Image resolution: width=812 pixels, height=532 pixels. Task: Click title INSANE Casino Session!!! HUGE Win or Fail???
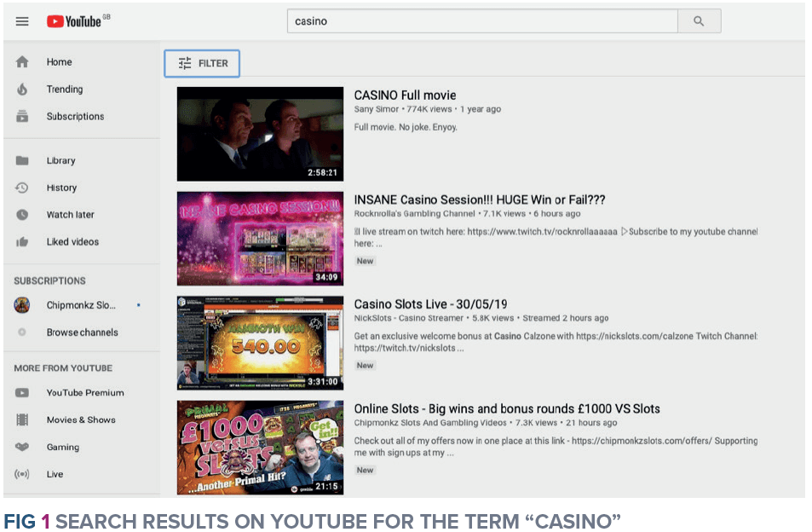pos(480,200)
